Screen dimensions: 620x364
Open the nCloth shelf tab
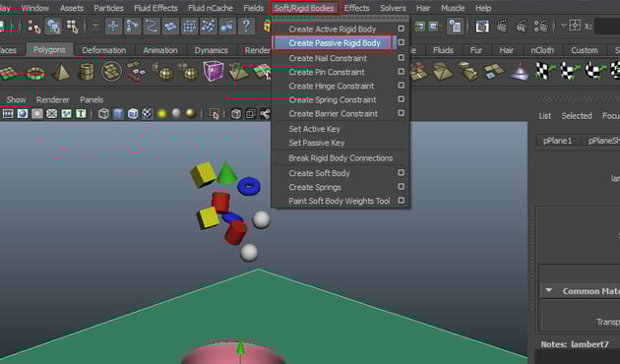(542, 50)
